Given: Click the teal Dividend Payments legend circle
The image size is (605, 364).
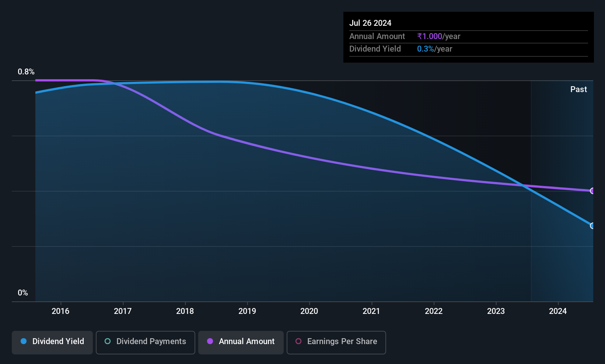Looking at the screenshot, I should [x=108, y=341].
